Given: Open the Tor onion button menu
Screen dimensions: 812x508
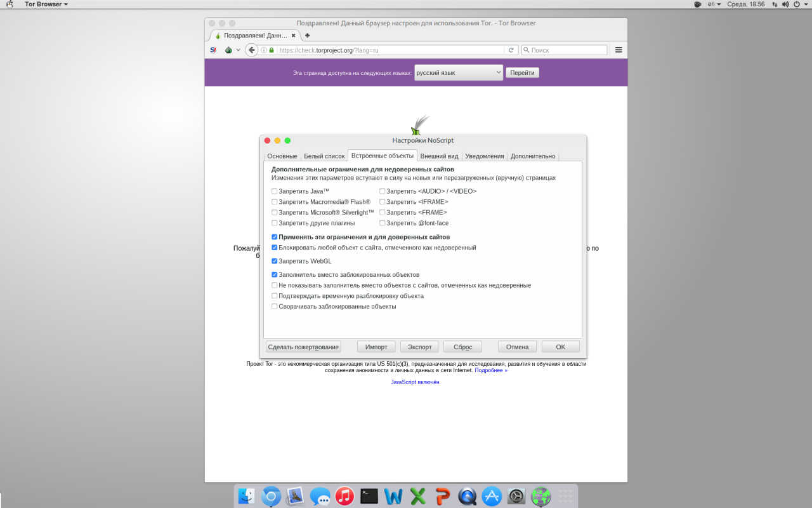Looking at the screenshot, I should click(x=228, y=50).
